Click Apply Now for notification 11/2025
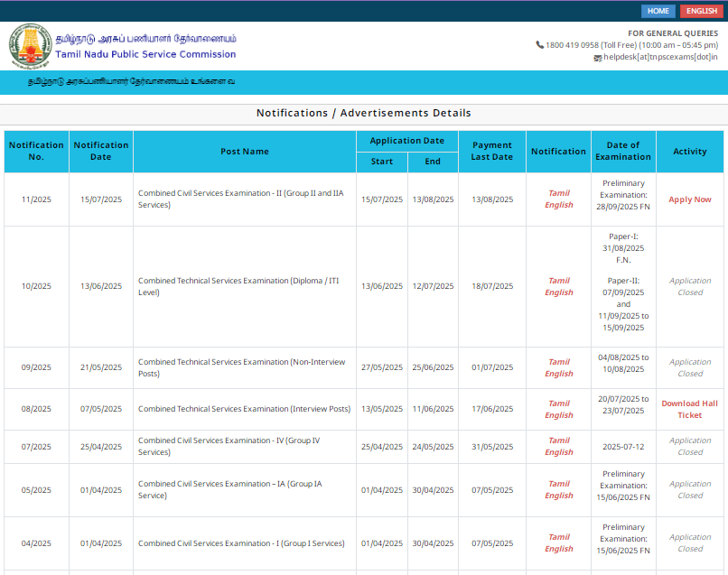This screenshot has height=575, width=728. [x=689, y=199]
